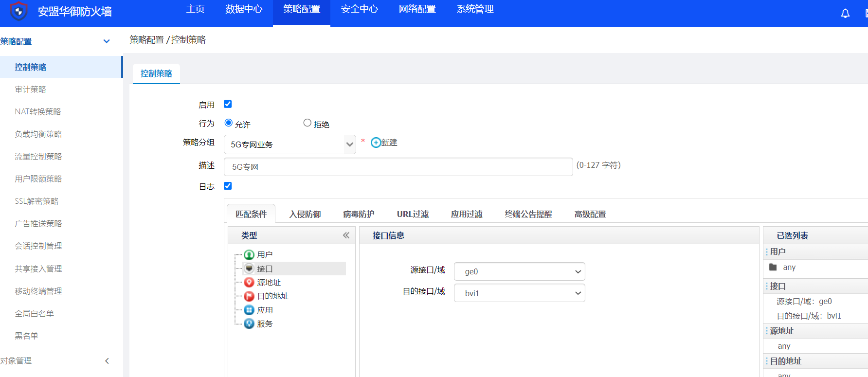The width and height of the screenshot is (868, 377).
Task: Select 服务 in the type tree
Action: pyautogui.click(x=265, y=323)
